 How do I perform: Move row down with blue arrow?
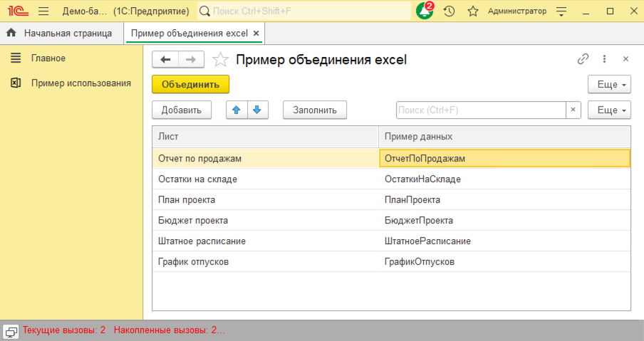tap(257, 110)
